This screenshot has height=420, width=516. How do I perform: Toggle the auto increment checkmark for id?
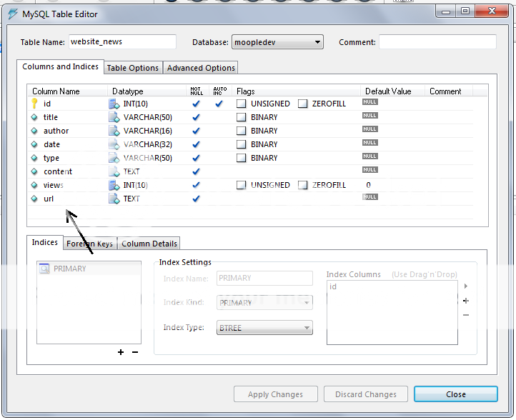(219, 104)
